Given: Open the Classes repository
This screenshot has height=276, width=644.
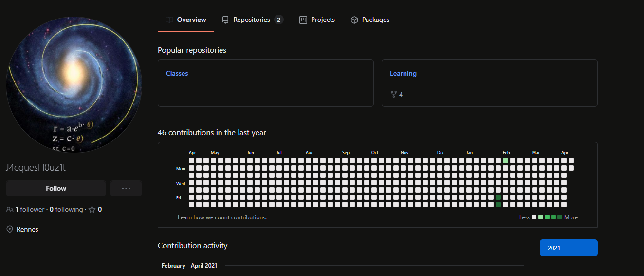Looking at the screenshot, I should point(177,73).
